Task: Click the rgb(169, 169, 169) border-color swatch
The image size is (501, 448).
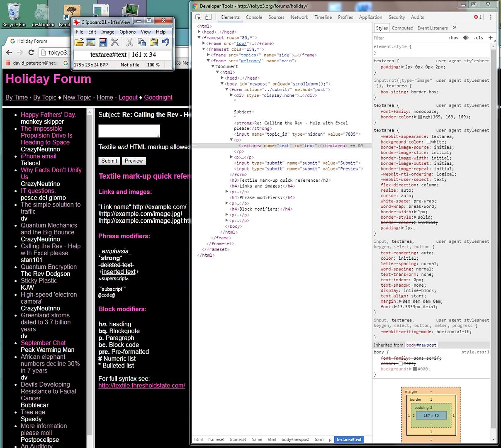Action: (420, 117)
